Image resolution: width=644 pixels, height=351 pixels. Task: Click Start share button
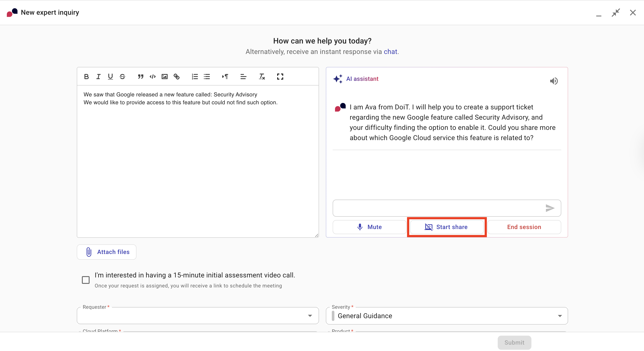click(x=447, y=227)
